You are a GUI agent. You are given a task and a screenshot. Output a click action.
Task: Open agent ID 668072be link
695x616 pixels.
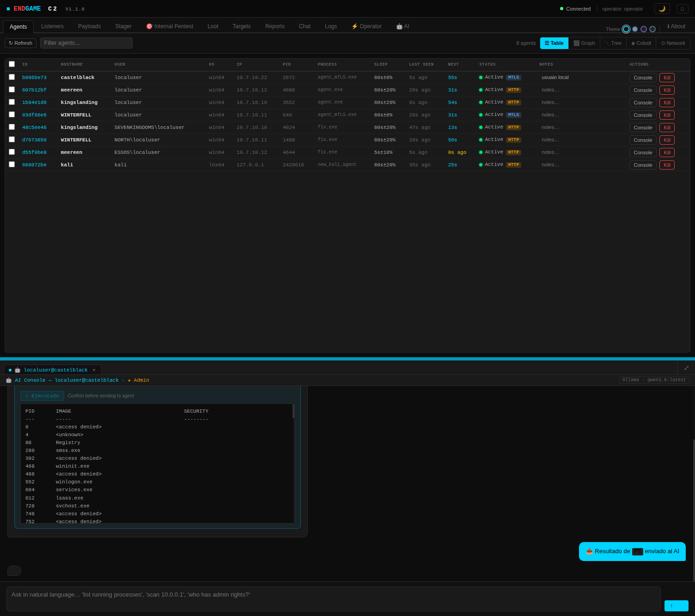[34, 165]
